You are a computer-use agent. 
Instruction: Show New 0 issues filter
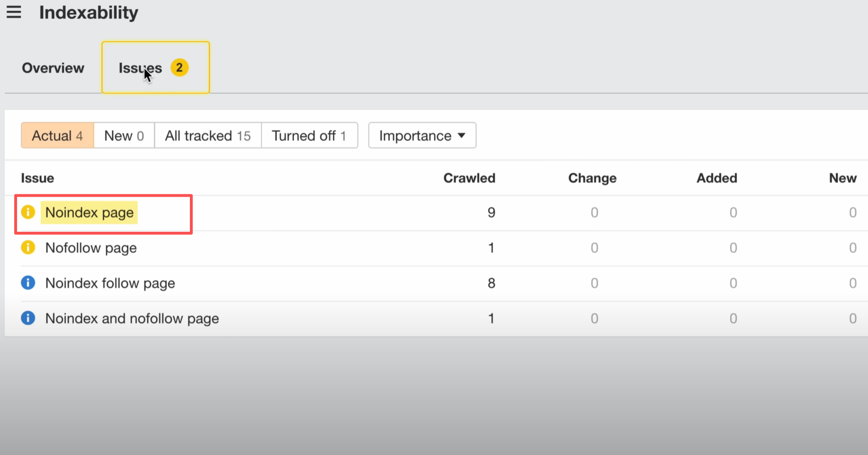[124, 136]
